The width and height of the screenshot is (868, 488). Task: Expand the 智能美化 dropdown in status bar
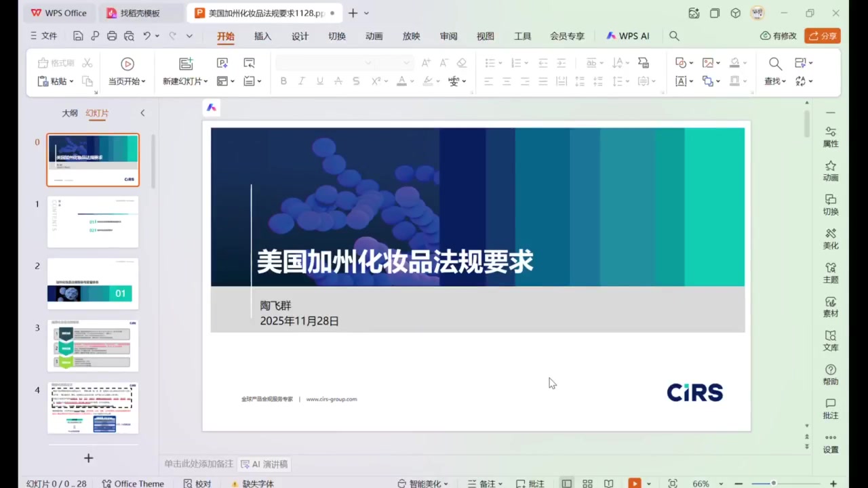425,483
